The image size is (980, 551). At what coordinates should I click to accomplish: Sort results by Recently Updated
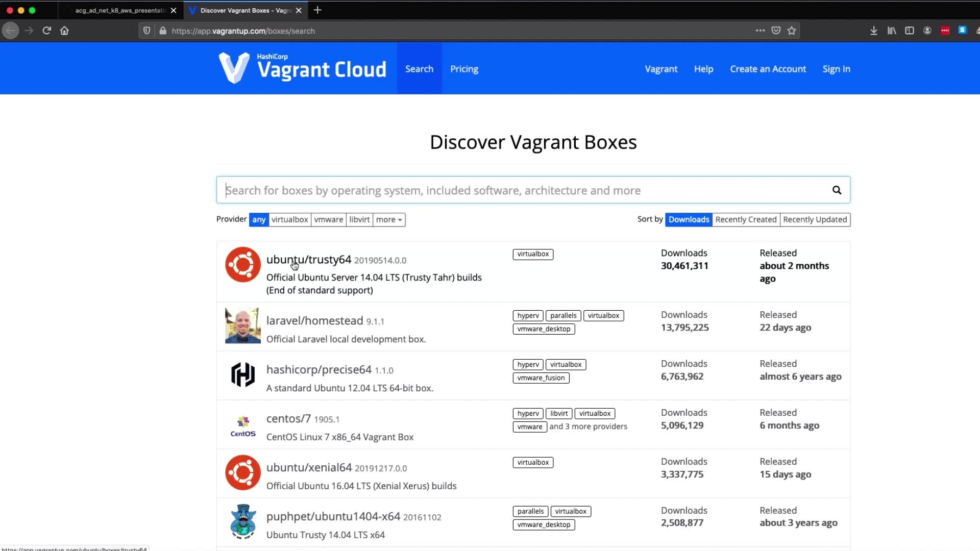click(x=815, y=219)
